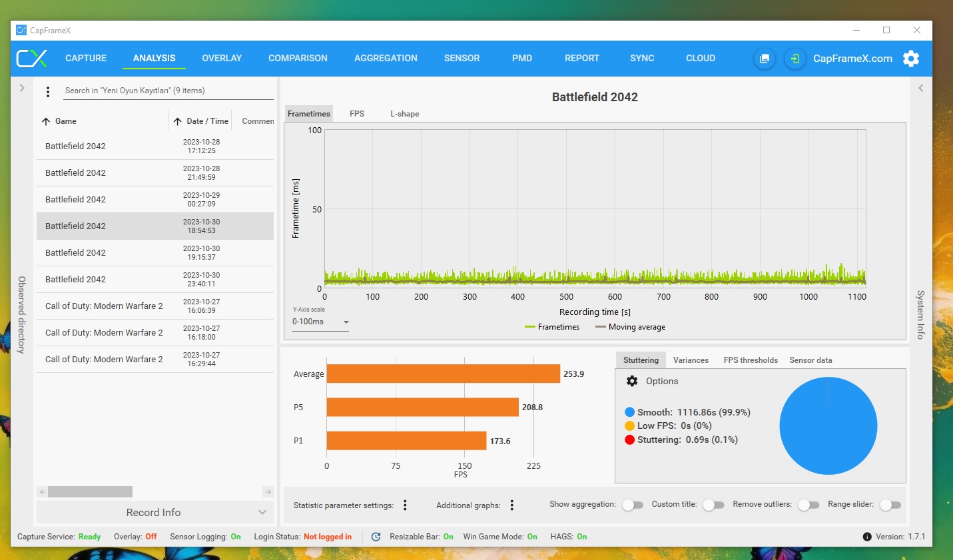Open the FPS thresholds tab
This screenshot has width=953, height=560.
pyautogui.click(x=751, y=360)
